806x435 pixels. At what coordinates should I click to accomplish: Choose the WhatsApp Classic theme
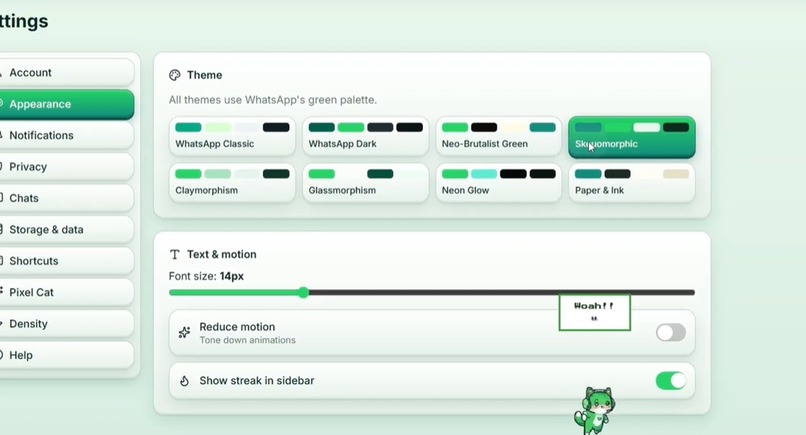point(232,136)
